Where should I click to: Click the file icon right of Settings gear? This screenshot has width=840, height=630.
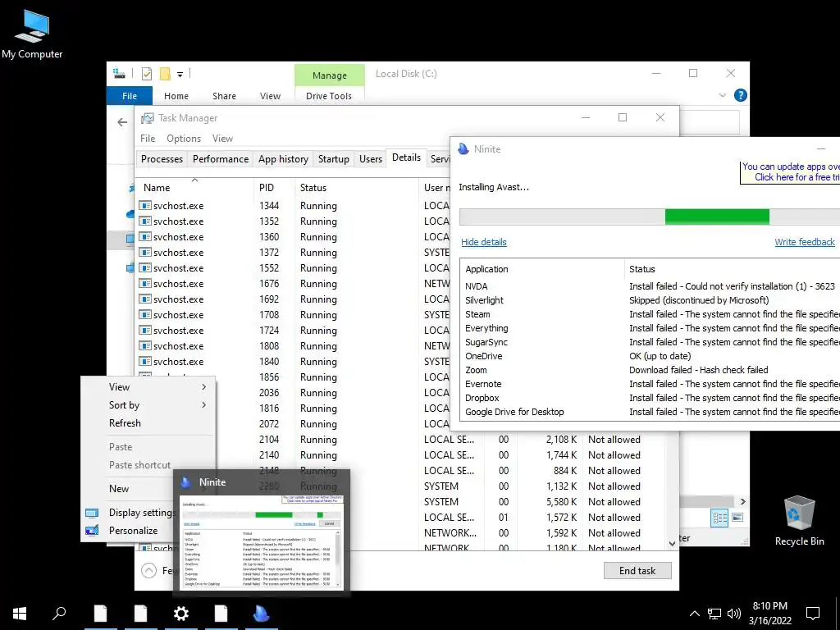221,614
